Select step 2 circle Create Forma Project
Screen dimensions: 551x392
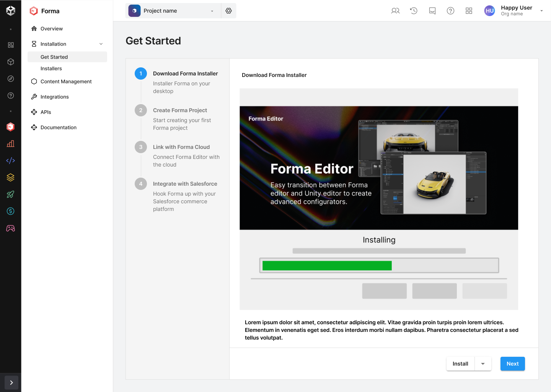coord(141,110)
